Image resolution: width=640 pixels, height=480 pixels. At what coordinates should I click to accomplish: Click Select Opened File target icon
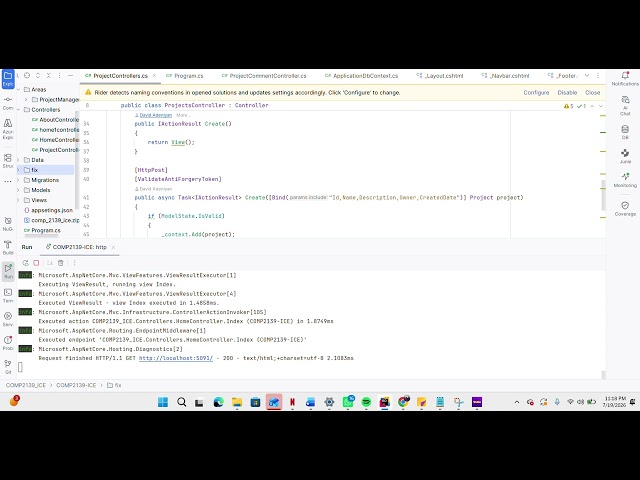27,76
